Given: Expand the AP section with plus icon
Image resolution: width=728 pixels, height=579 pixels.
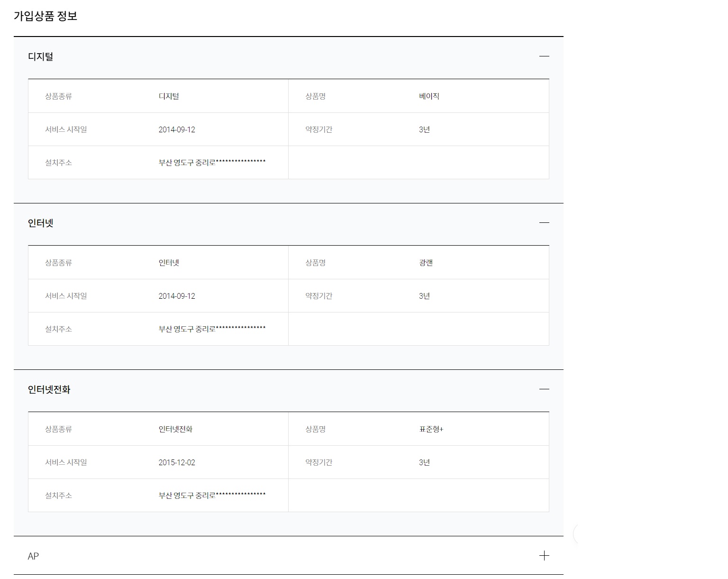Looking at the screenshot, I should (x=544, y=556).
